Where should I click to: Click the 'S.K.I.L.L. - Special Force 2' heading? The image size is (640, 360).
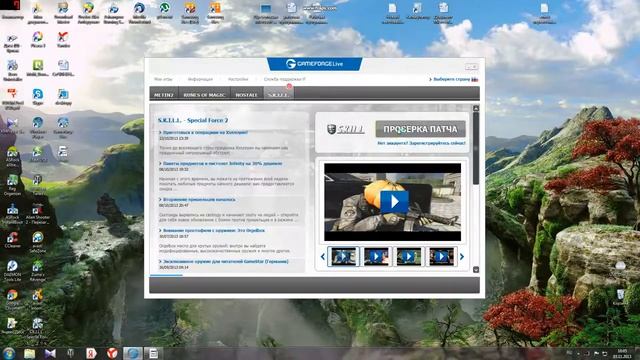[x=193, y=120]
